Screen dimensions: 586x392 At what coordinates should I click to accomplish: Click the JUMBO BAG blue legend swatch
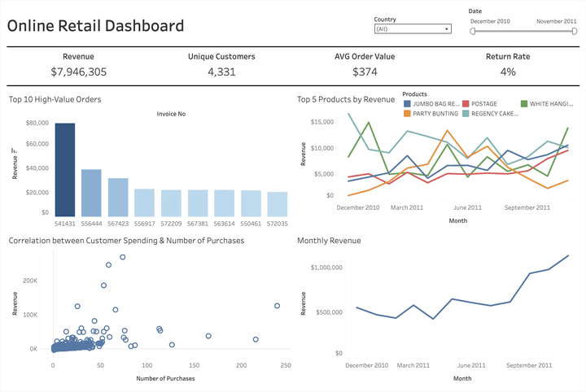point(407,103)
